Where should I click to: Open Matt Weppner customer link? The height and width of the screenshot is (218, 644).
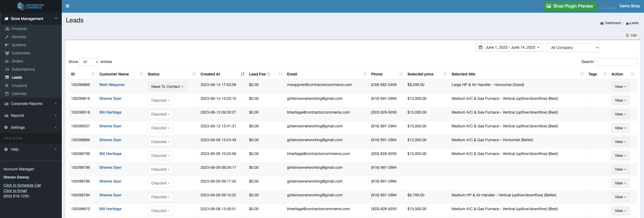112,85
